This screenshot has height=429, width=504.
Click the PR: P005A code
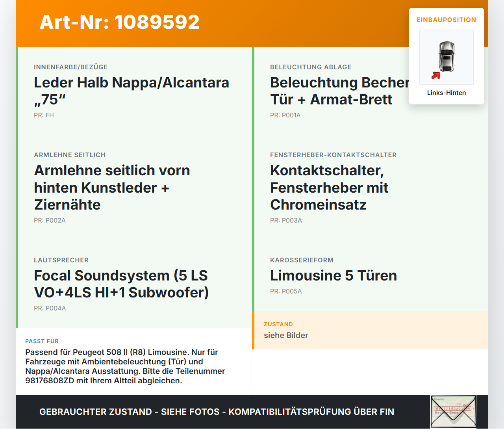286,291
